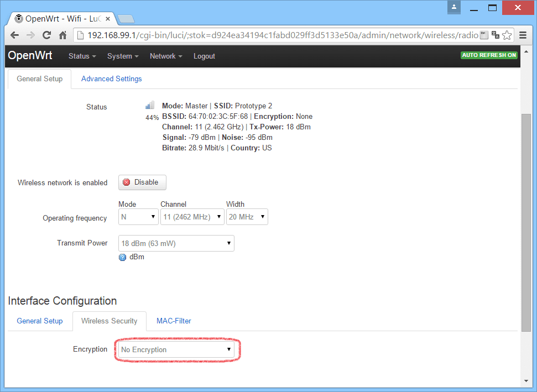Open the Encryption dropdown

[176, 349]
